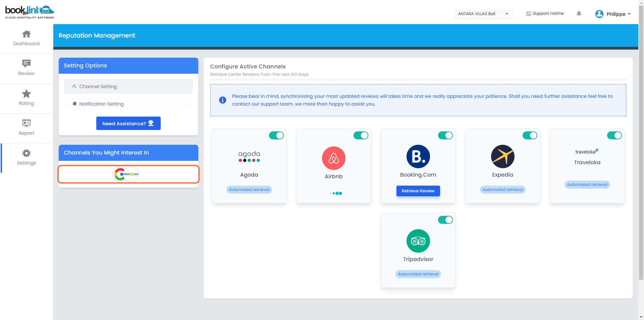The height and width of the screenshot is (320, 644).
Task: Click Tripadvisor's Automated retrieval badge
Action: [x=418, y=274]
